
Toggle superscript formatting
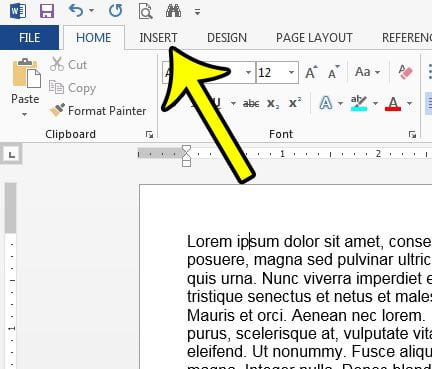pos(295,103)
